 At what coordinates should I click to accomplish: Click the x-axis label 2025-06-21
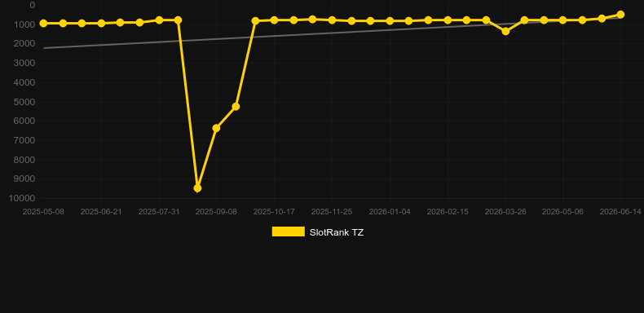pos(101,212)
